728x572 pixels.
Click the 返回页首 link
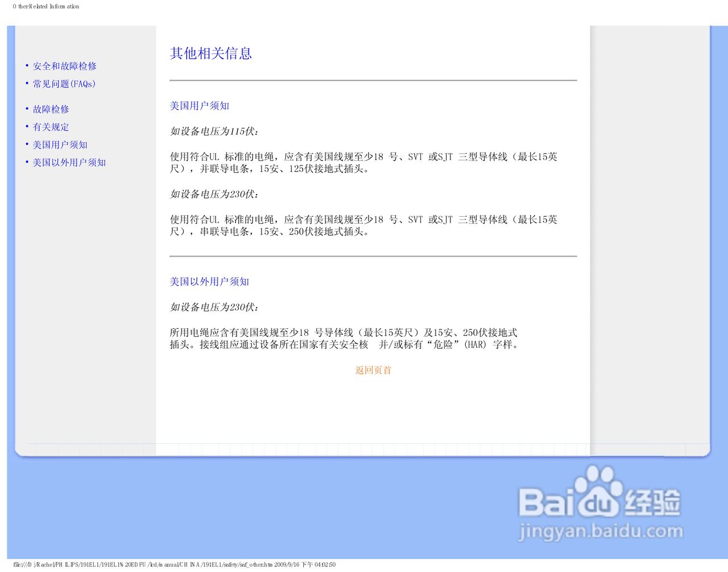(373, 370)
